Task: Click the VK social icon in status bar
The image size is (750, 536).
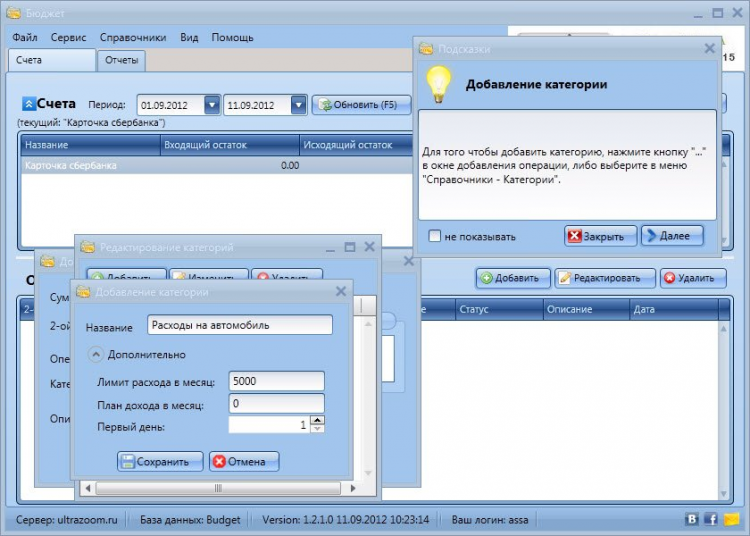Action: (x=692, y=519)
